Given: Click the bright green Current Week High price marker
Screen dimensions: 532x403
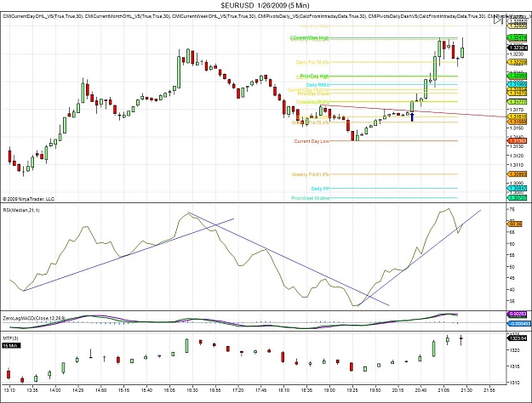Looking at the screenshot, I should point(517,37).
